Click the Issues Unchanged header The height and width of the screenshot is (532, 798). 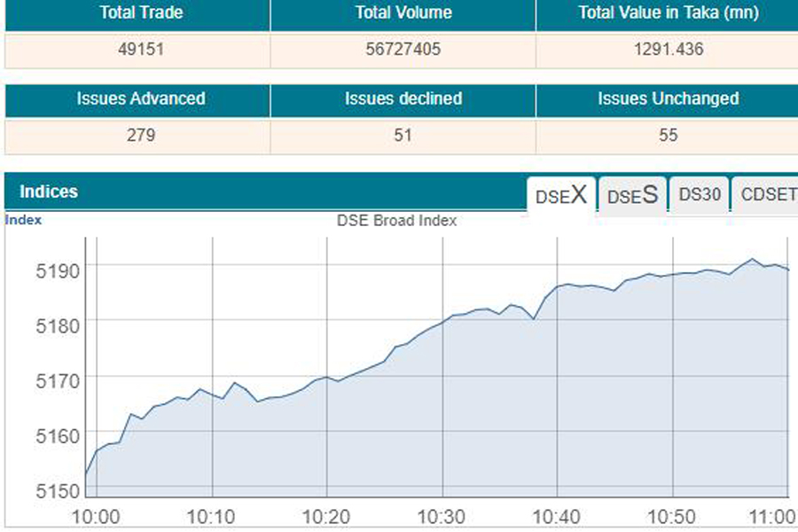point(667,98)
